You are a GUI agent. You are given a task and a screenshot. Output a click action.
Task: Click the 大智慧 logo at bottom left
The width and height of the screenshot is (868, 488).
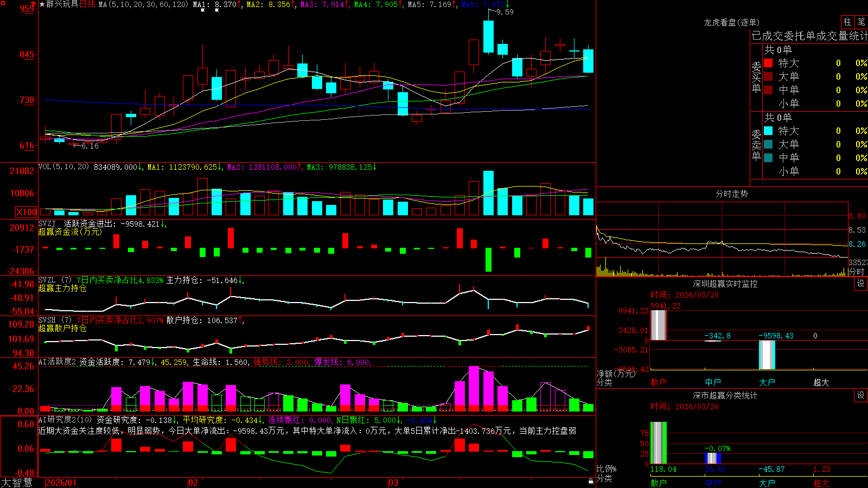click(17, 483)
